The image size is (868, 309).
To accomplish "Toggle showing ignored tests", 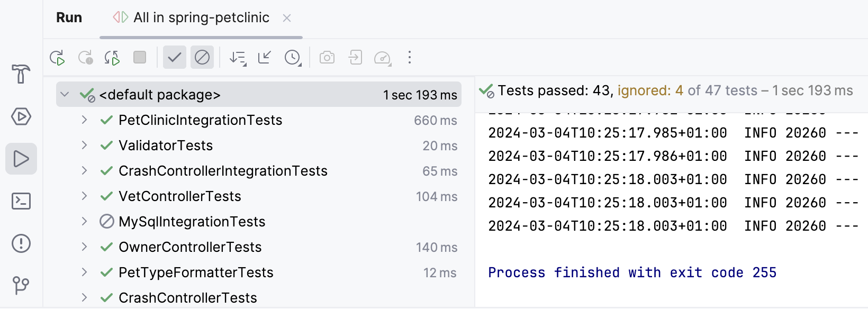I will point(202,58).
